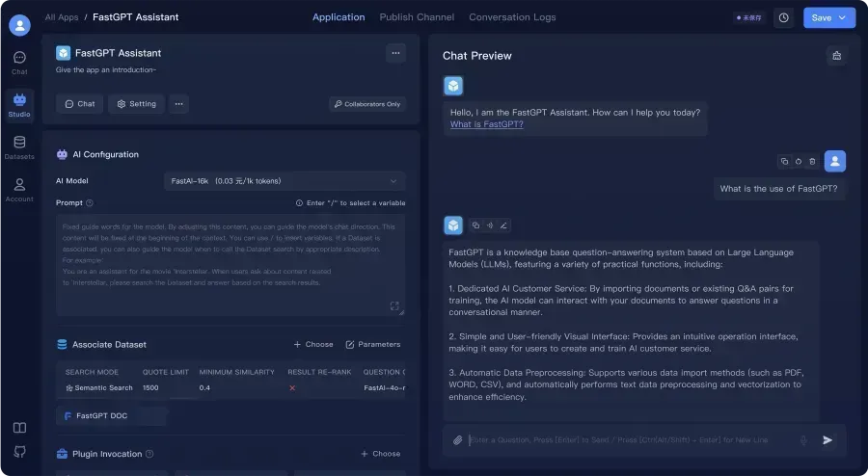Switch to the Conversation Logs tab

[512, 17]
